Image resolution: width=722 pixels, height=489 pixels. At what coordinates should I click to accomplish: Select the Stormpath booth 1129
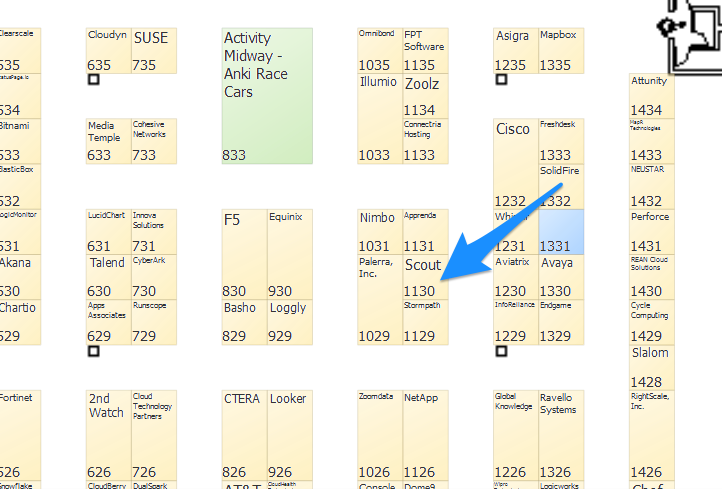pos(425,322)
